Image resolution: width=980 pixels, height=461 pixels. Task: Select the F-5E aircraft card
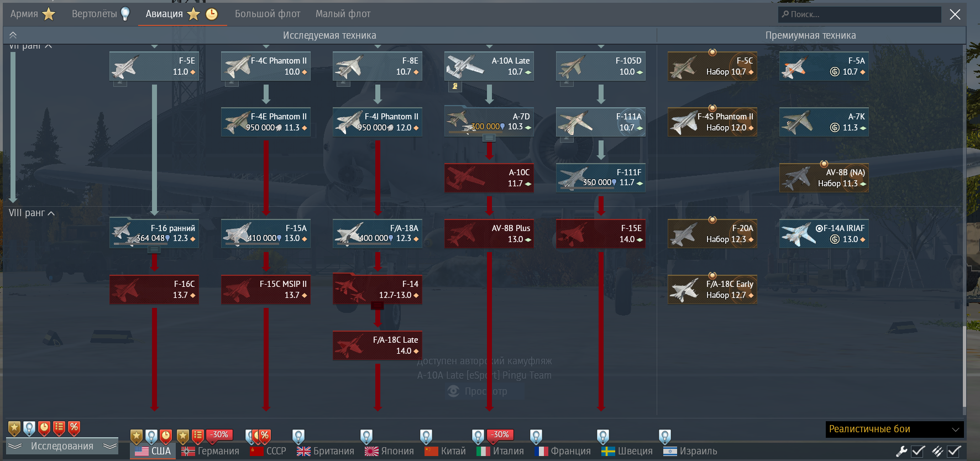(154, 66)
